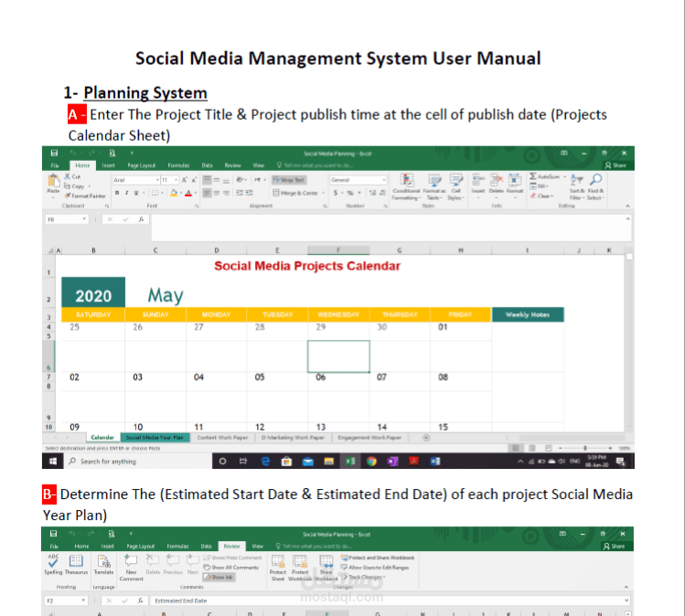
Task: Click the Protect Sheet icon
Action: coord(278,561)
